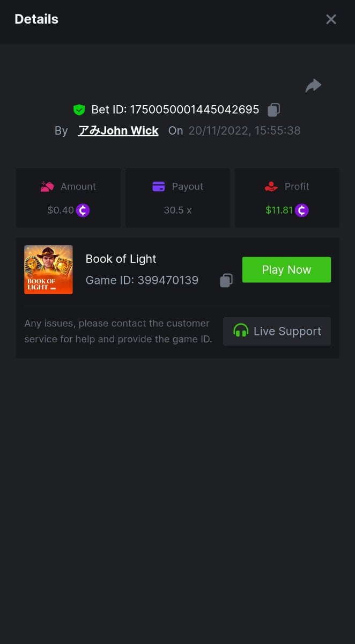This screenshot has width=355, height=644.
Task: Click the 30.5 x payout value
Action: (x=177, y=210)
